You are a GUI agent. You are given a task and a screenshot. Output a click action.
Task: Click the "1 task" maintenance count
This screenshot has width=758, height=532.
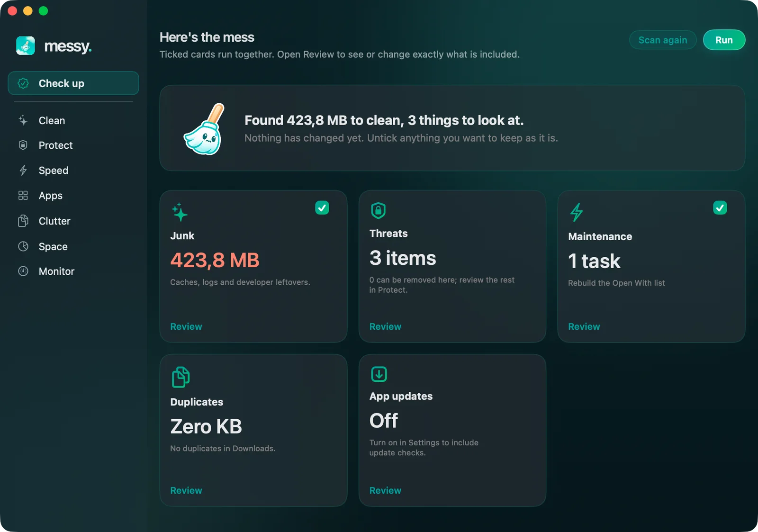point(594,261)
